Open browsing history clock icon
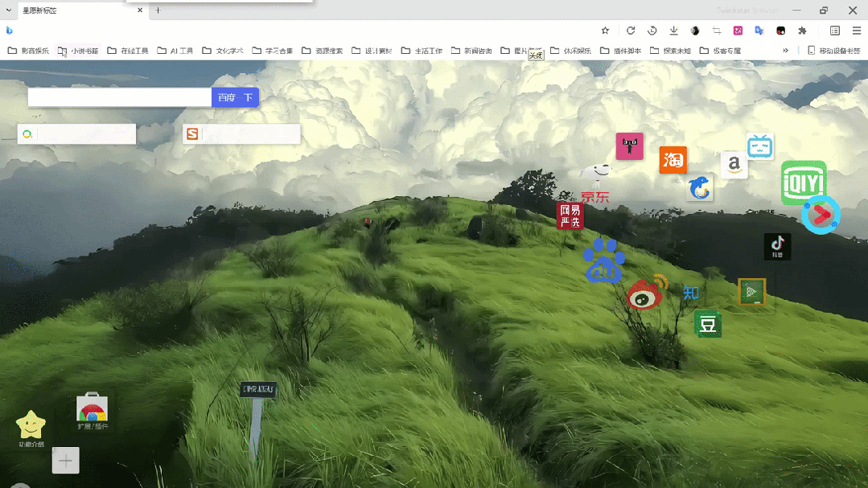868x488 pixels. point(652,31)
